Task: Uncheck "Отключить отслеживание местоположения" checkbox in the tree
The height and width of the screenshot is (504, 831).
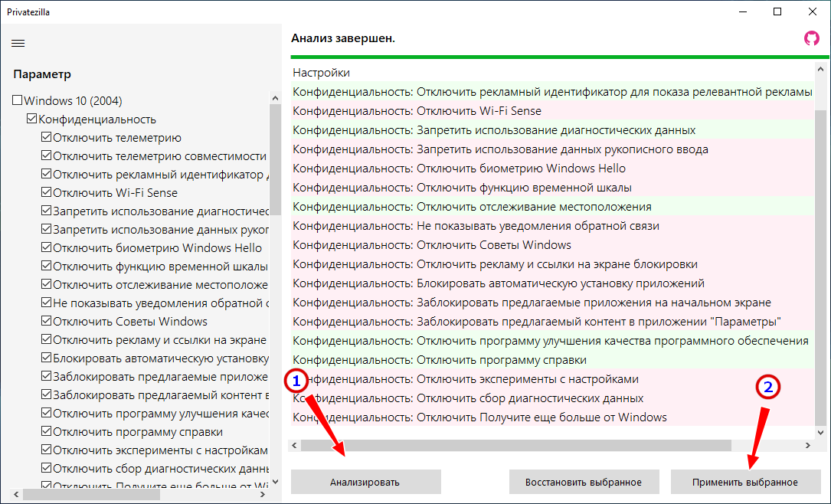Action: (46, 284)
